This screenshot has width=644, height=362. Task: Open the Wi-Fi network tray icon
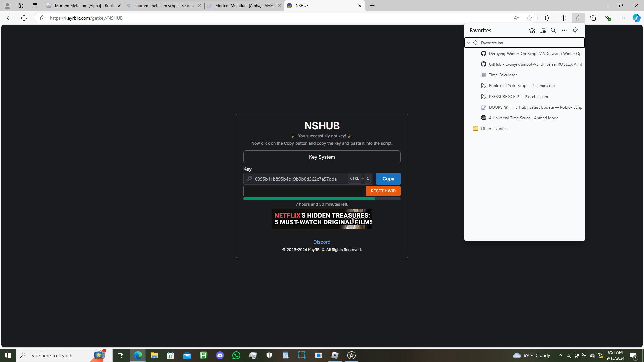pyautogui.click(x=569, y=355)
